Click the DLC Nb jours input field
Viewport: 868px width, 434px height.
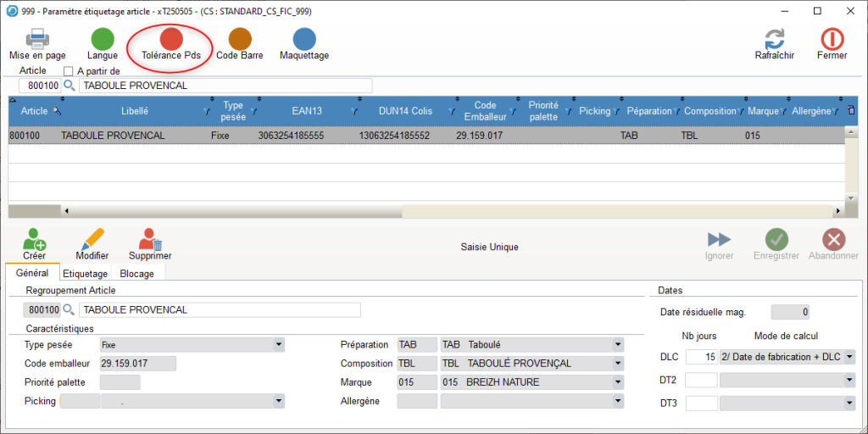point(702,358)
